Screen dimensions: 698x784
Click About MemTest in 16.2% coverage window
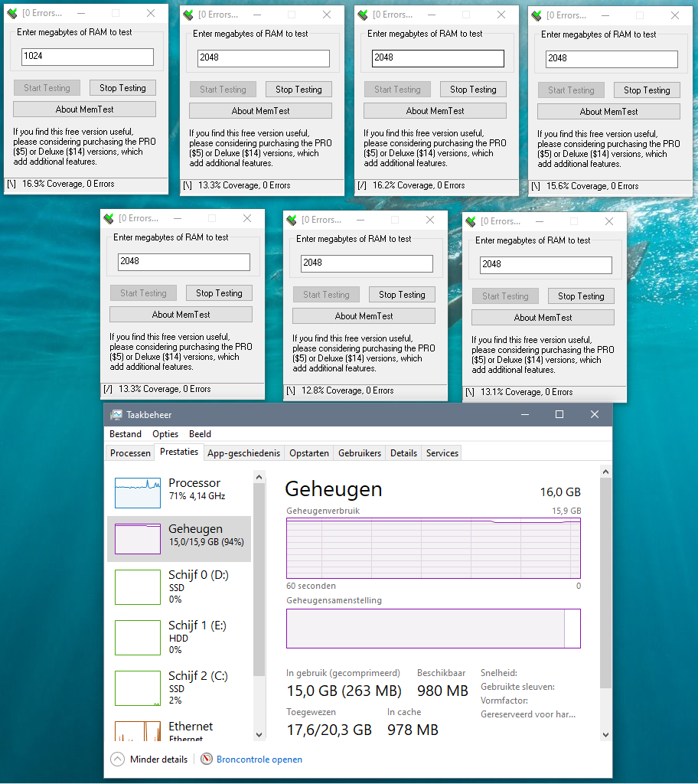pos(435,111)
